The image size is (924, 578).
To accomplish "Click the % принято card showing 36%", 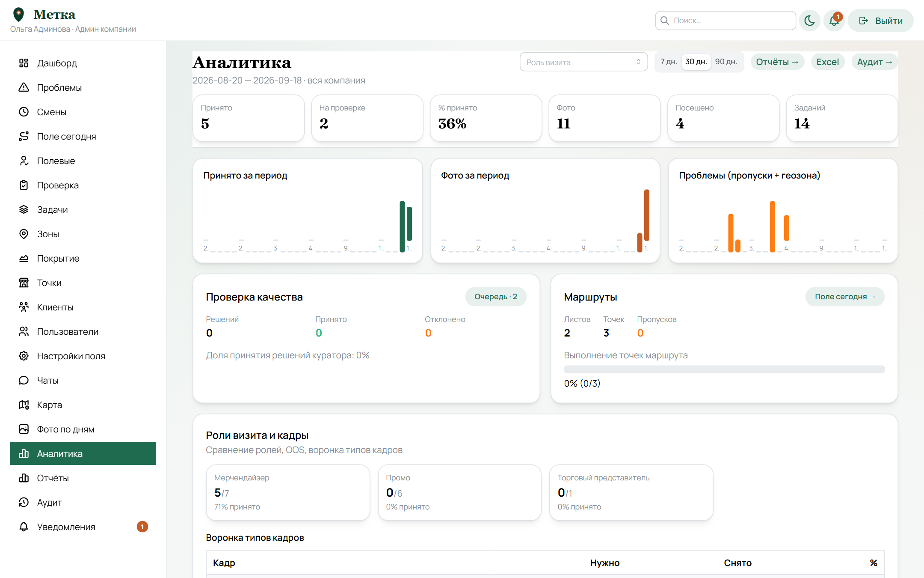I will click(486, 118).
